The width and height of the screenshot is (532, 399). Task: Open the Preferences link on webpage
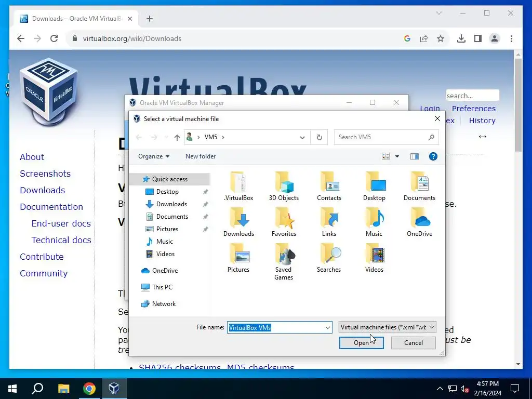(474, 109)
